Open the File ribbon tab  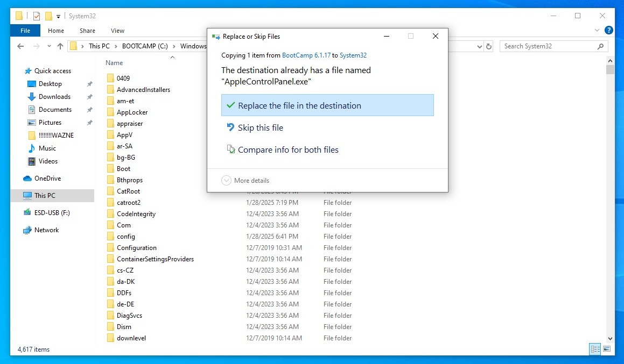tap(25, 31)
